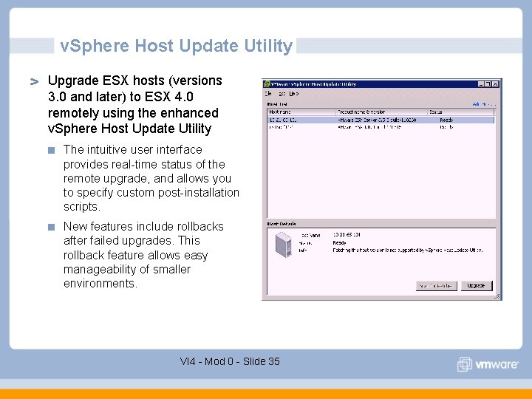Click the "VI4 - Mod 0 - Slide 35" footer text
Viewport: 532px width, 399px height.
pyautogui.click(x=230, y=361)
